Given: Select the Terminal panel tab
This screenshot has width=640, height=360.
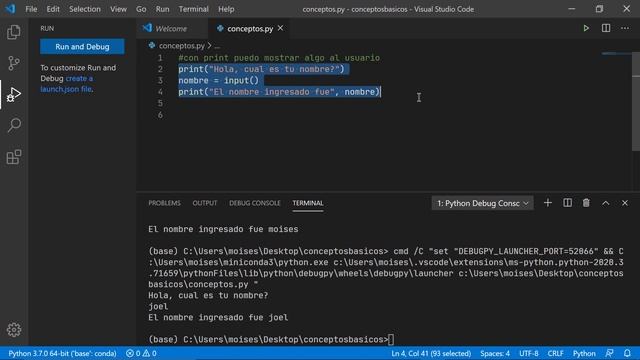Looking at the screenshot, I should click(308, 203).
